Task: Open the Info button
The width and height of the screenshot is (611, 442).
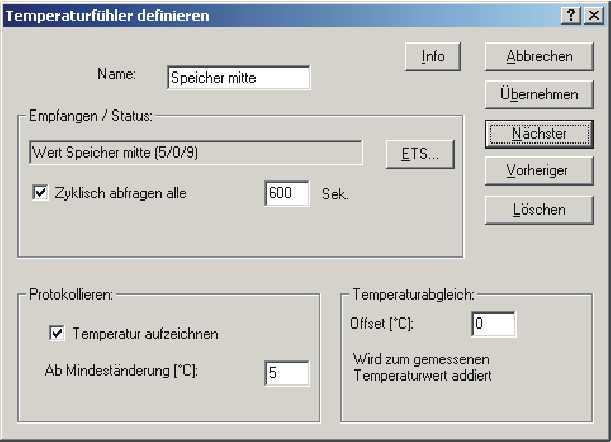Action: pyautogui.click(x=433, y=57)
